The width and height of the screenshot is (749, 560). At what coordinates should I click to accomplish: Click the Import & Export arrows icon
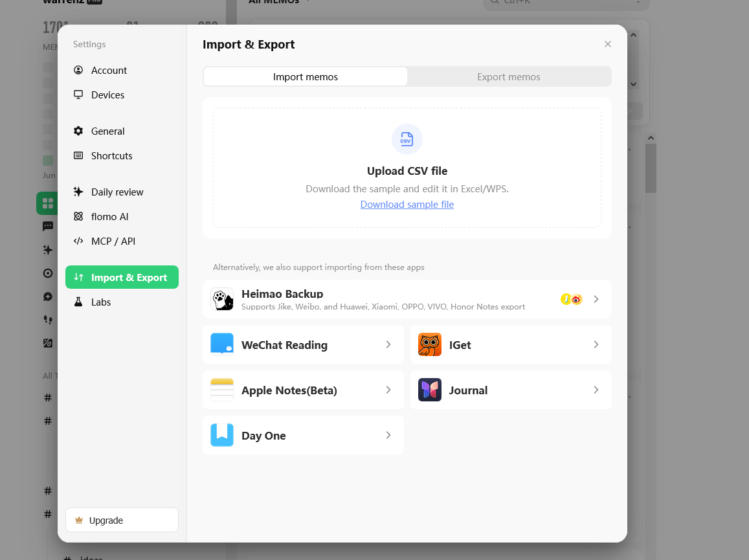(79, 277)
